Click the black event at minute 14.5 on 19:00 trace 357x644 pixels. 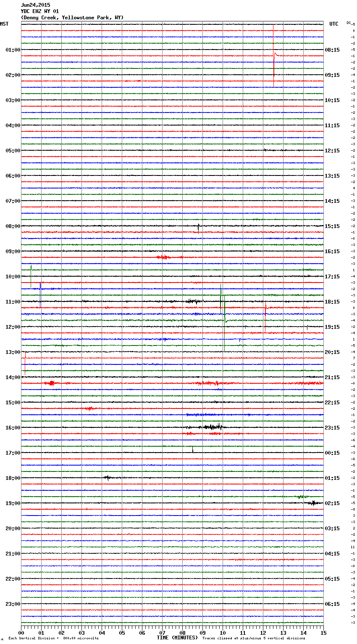tap(312, 503)
